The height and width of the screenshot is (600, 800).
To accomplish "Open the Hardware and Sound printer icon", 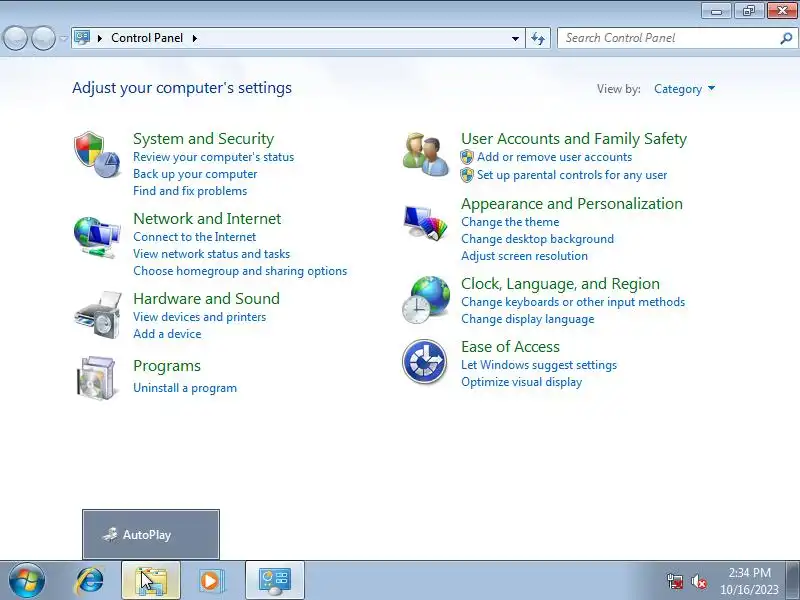I will point(98,315).
